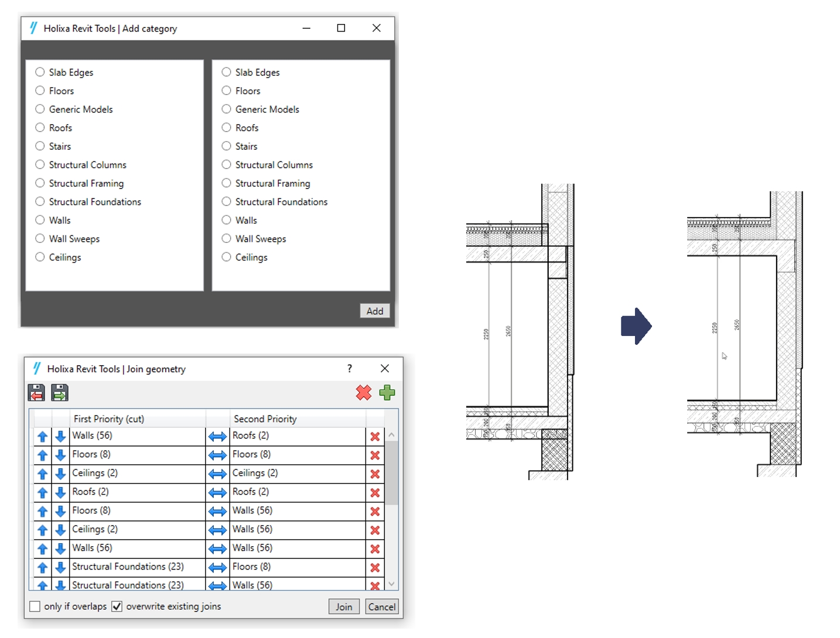840x638 pixels.
Task: Cancel the Join geometry dialog
Action: [381, 607]
